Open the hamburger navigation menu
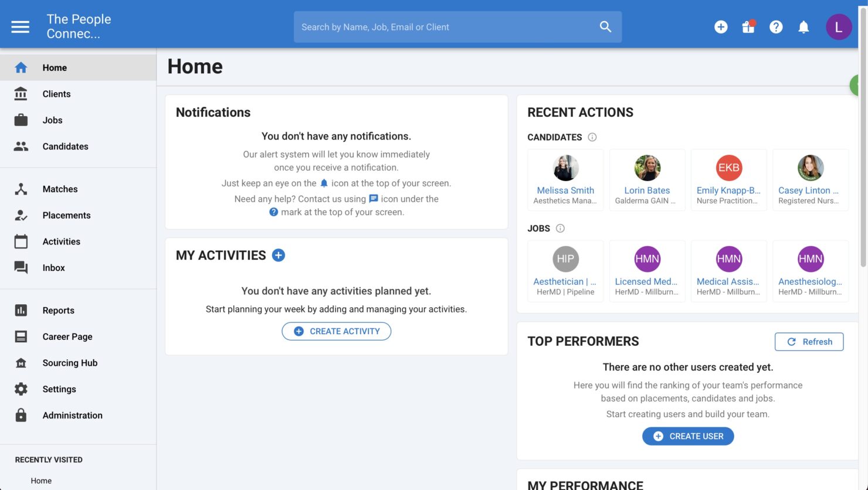The height and width of the screenshot is (490, 868). tap(21, 27)
